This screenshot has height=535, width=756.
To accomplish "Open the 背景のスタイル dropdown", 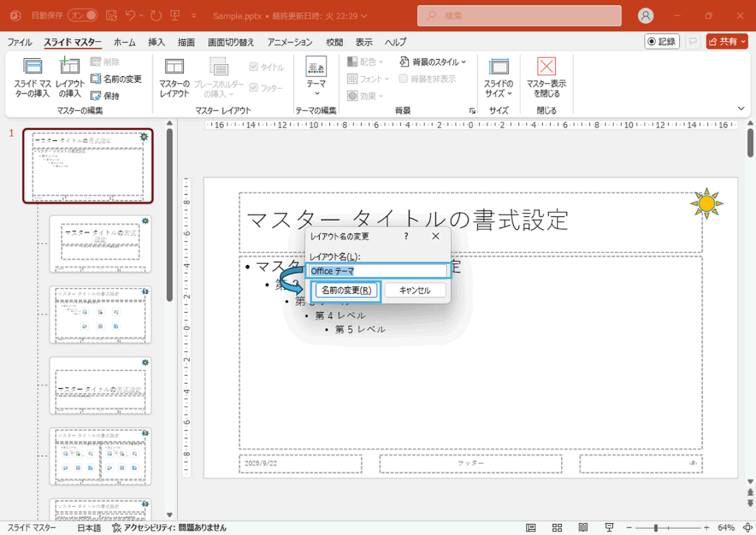I will [433, 62].
